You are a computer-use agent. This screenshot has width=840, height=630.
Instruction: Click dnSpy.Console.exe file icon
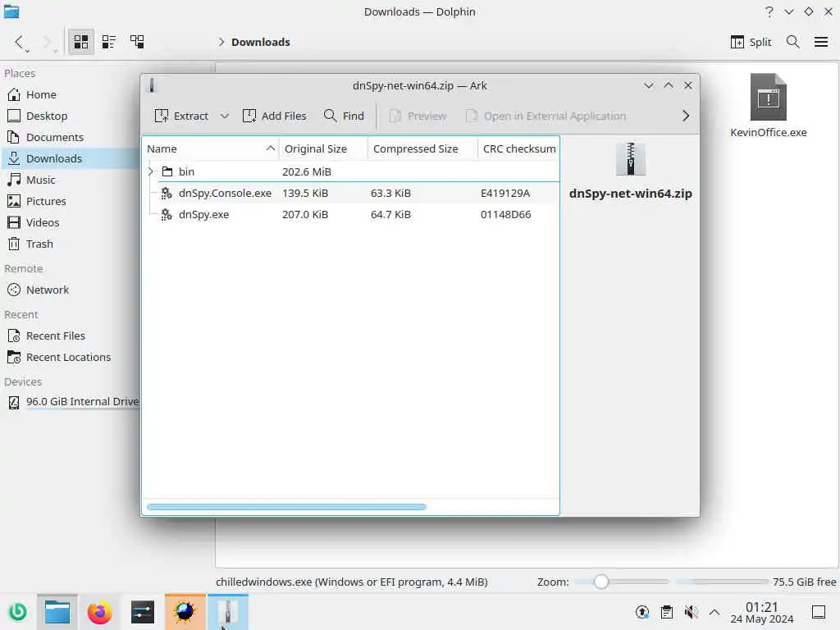click(167, 193)
